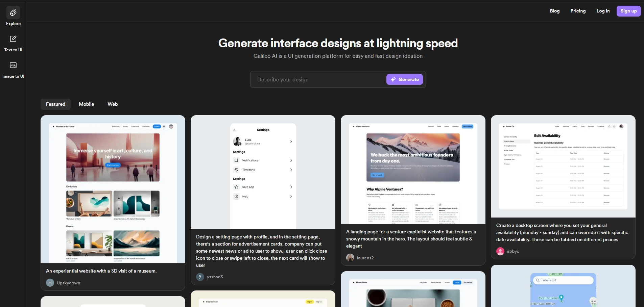Screen dimensions: 644x307
Task: Click the desktop availability screen description
Action: click(562, 232)
